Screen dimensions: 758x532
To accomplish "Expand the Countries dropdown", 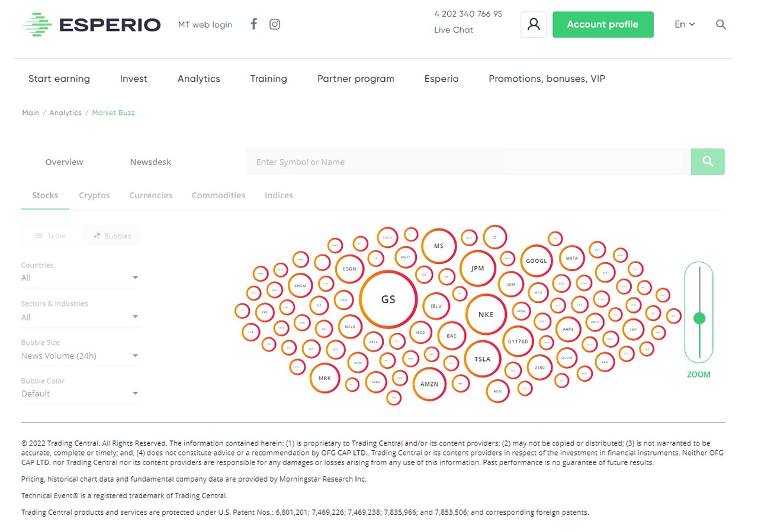I will [x=80, y=278].
